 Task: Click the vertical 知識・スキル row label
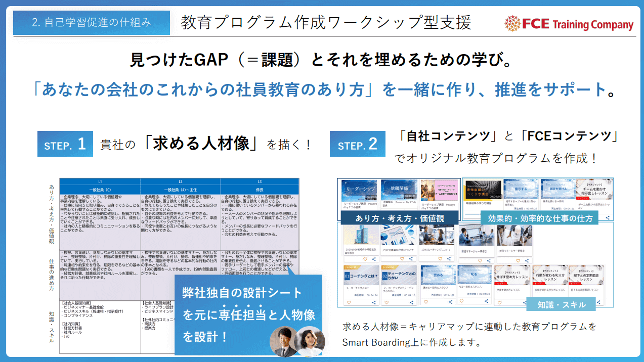pyautogui.click(x=52, y=328)
